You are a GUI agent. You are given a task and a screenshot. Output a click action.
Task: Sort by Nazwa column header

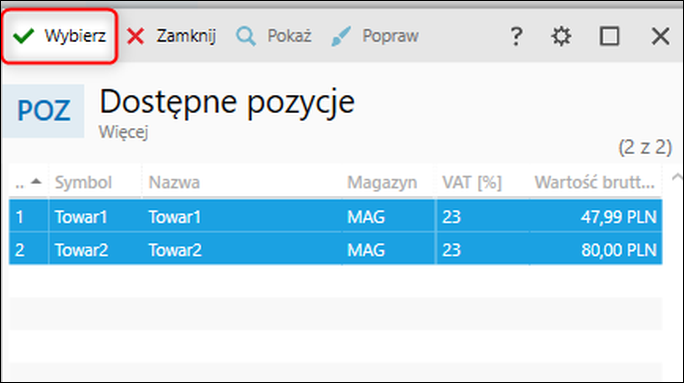click(174, 182)
